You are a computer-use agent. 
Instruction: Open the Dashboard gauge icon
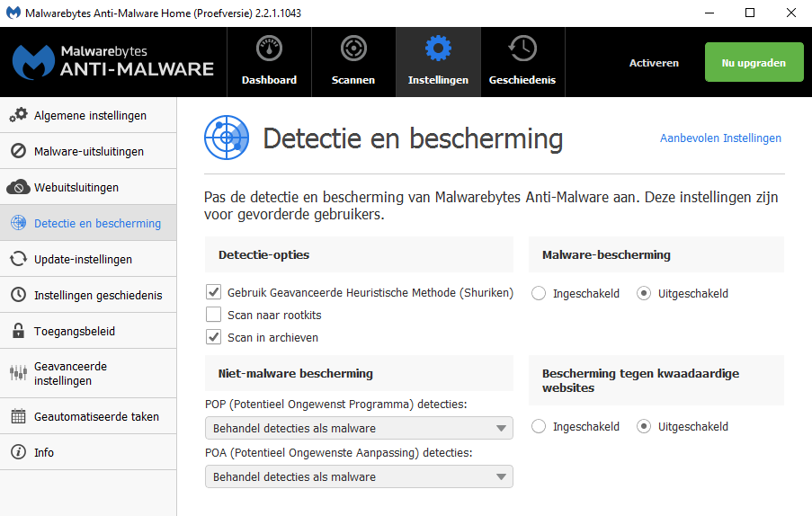pos(269,49)
